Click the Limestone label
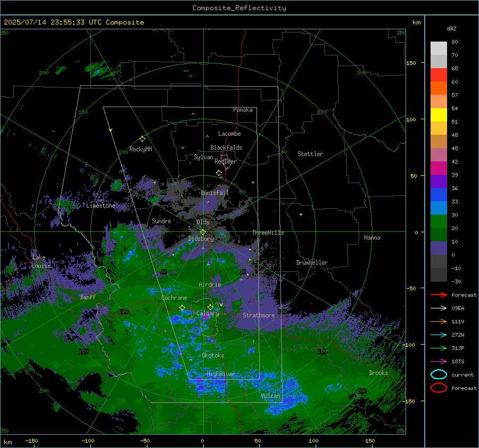Screen dimensions: 479x448 [x=101, y=206]
